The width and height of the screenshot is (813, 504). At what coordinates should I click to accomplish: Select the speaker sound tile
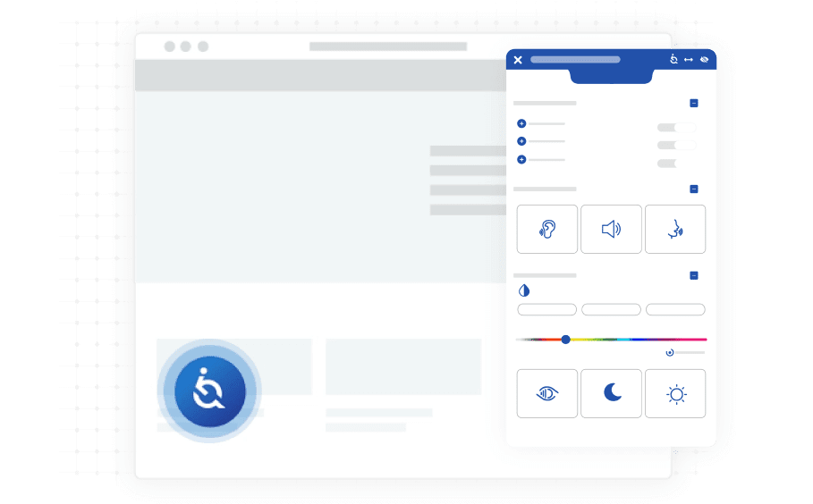(611, 229)
